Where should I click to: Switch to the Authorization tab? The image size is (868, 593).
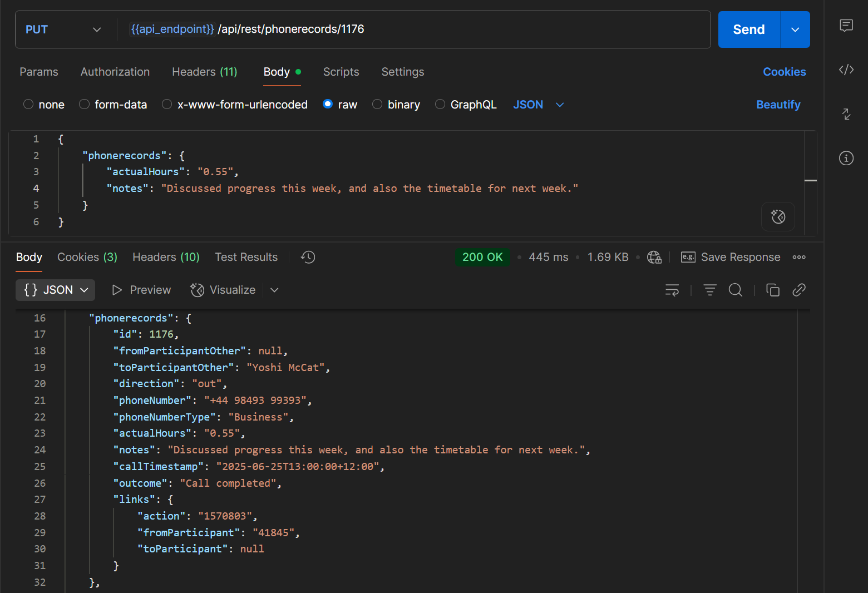pos(115,72)
